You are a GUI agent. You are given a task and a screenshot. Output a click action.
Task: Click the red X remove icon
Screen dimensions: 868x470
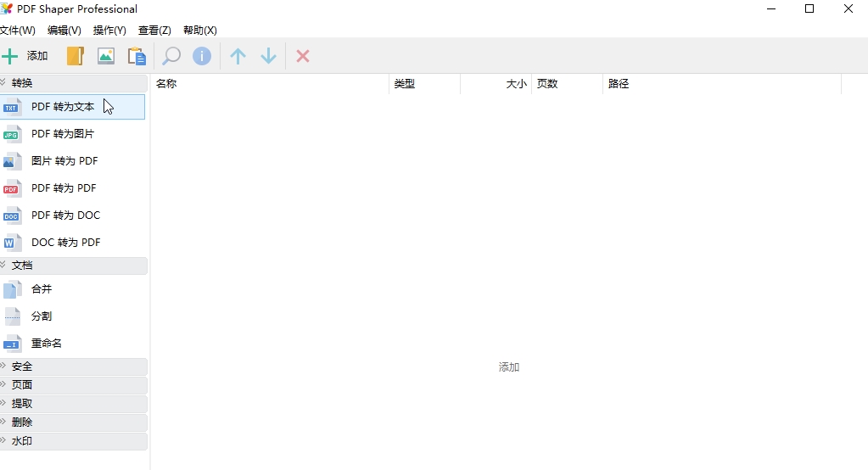[303, 56]
